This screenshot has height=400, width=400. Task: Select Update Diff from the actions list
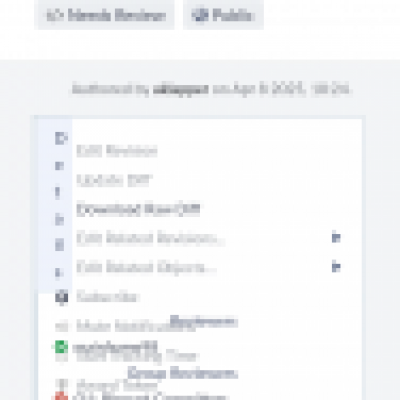[x=114, y=180]
